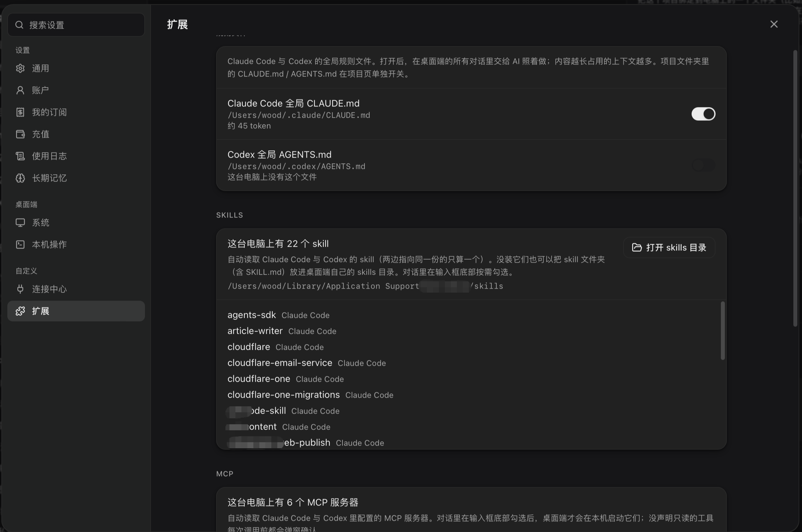Viewport: 802px width, 532px height.
Task: Click the 账户 person icon
Action: coord(20,90)
